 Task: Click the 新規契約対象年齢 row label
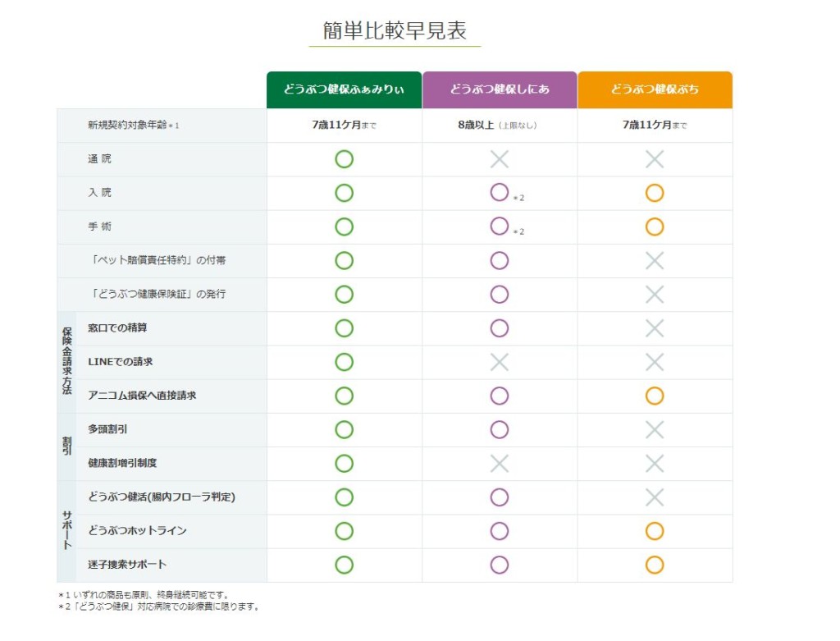pyautogui.click(x=128, y=126)
